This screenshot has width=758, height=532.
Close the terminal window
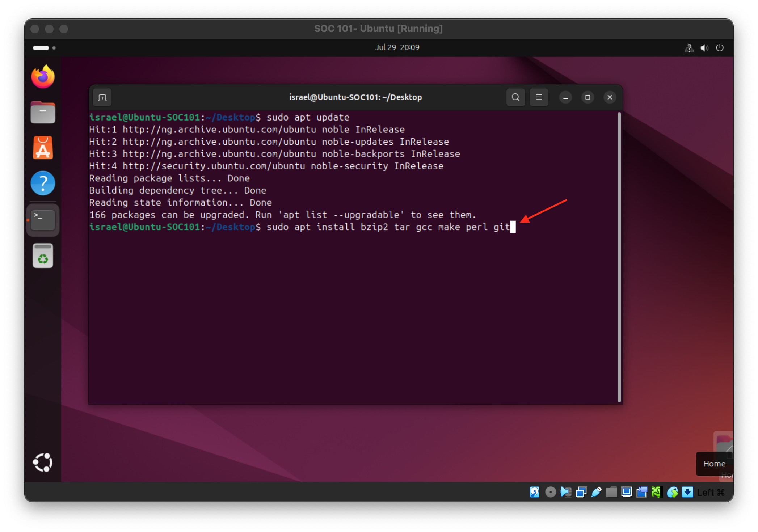pyautogui.click(x=610, y=97)
